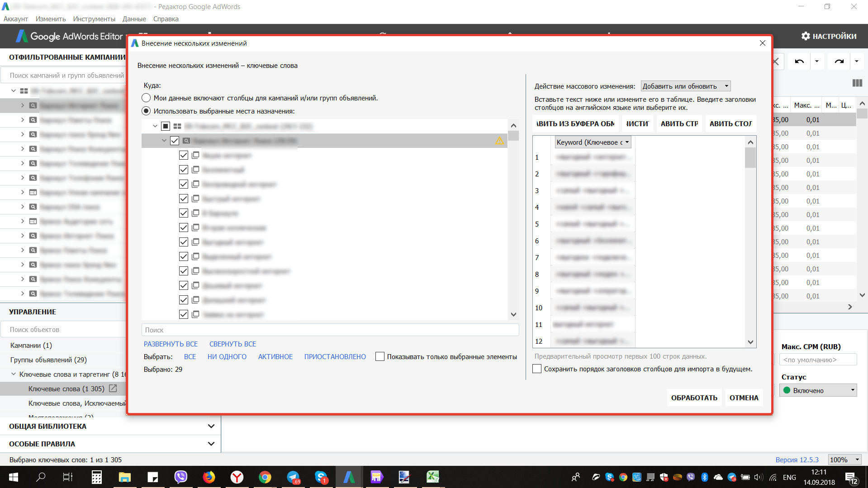Image resolution: width=868 pixels, height=488 pixels.
Task: Toggle the account-level tri-state checkbox in the tree
Action: [x=166, y=126]
